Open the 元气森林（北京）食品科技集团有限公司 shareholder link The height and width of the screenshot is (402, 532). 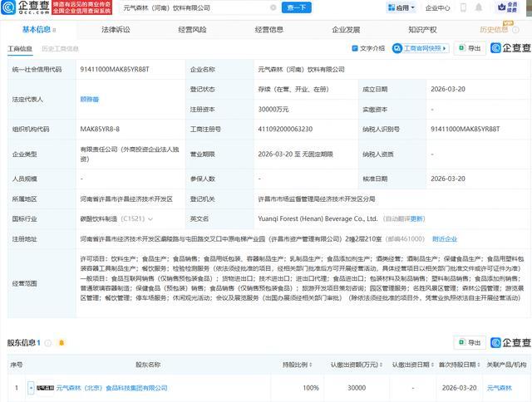[111, 388]
